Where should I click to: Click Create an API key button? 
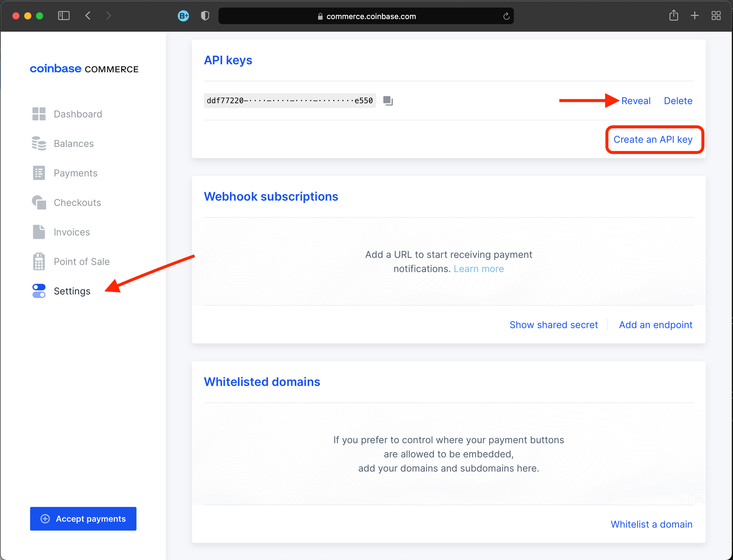click(x=652, y=140)
